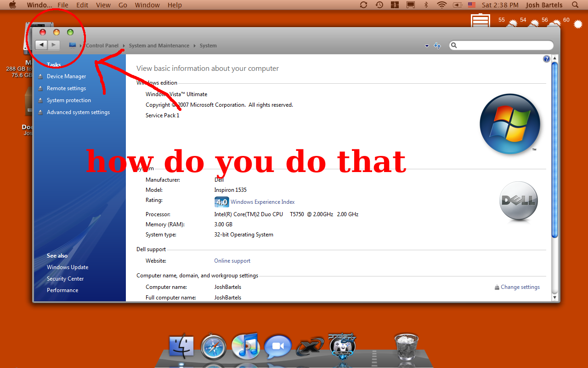Launch iTunes from the dock
The width and height of the screenshot is (588, 368).
pos(246,346)
